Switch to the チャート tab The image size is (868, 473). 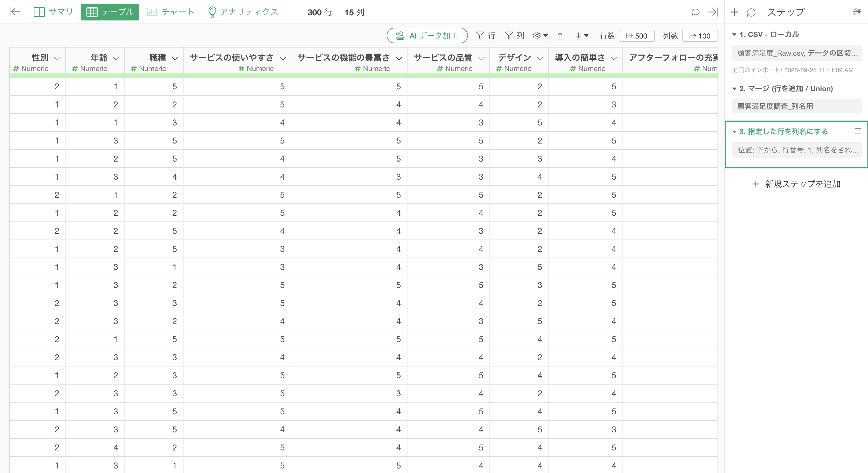point(171,12)
